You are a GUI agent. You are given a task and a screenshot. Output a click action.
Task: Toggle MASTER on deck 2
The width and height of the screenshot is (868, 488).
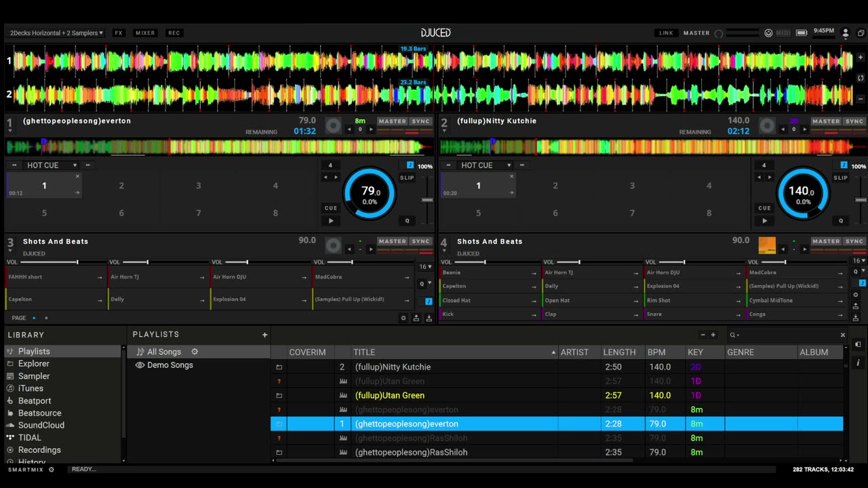[x=826, y=121]
